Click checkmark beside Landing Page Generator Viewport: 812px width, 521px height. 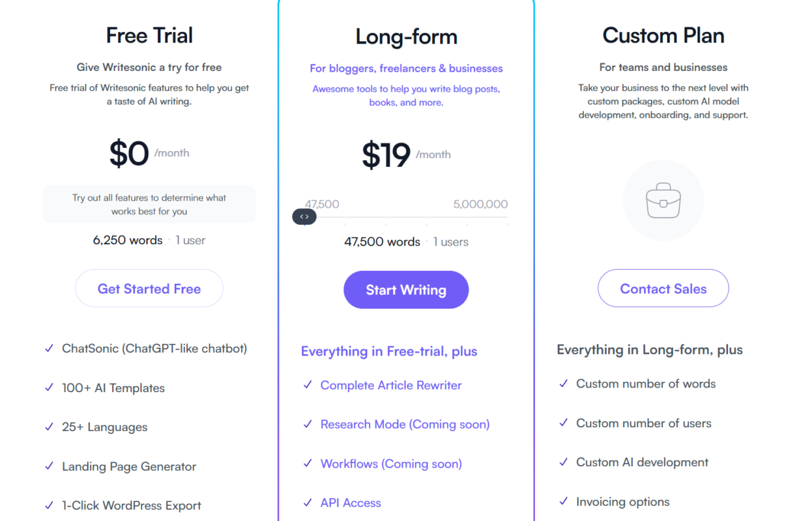click(49, 466)
